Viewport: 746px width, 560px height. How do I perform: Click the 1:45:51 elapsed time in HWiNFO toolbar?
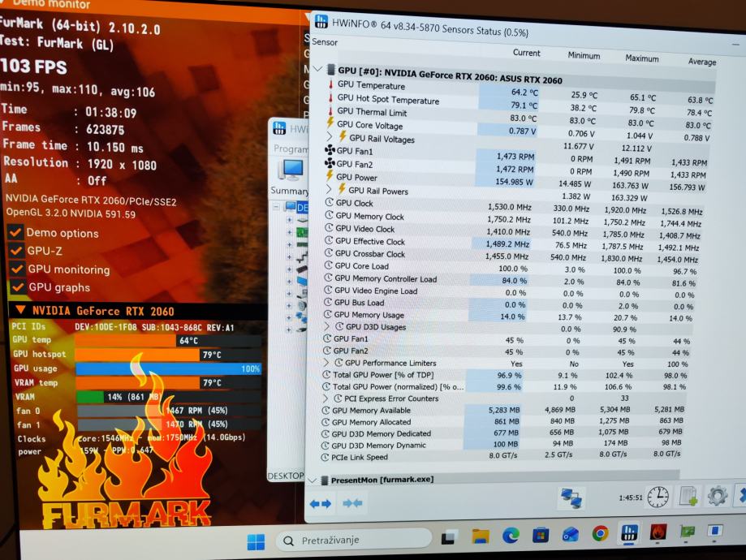[631, 498]
